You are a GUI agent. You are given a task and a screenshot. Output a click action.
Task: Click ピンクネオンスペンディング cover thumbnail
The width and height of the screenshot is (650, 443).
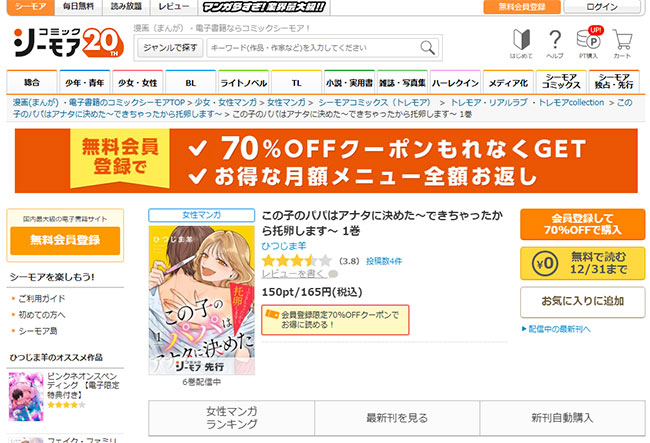pos(26,397)
